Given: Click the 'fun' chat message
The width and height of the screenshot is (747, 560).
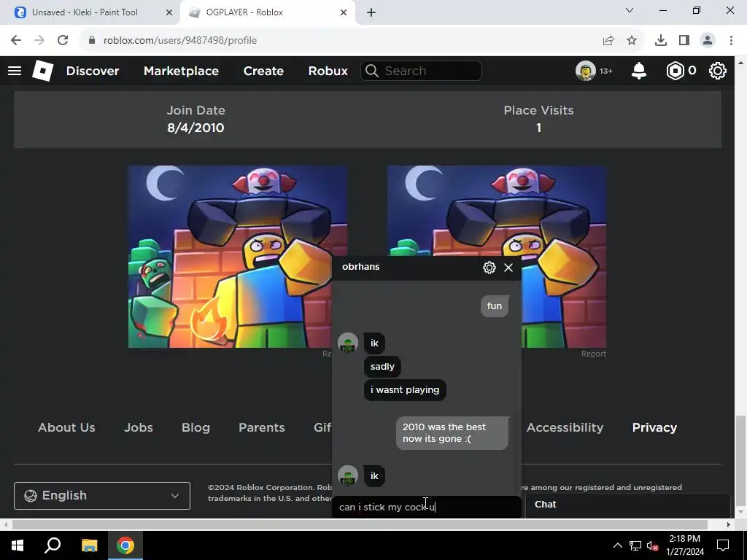Looking at the screenshot, I should point(495,306).
